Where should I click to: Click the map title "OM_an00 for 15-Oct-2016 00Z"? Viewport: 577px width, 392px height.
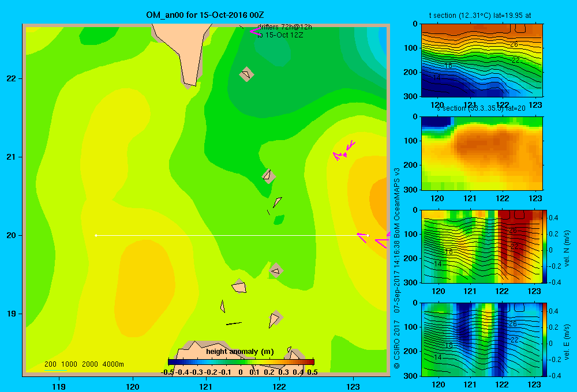click(205, 15)
